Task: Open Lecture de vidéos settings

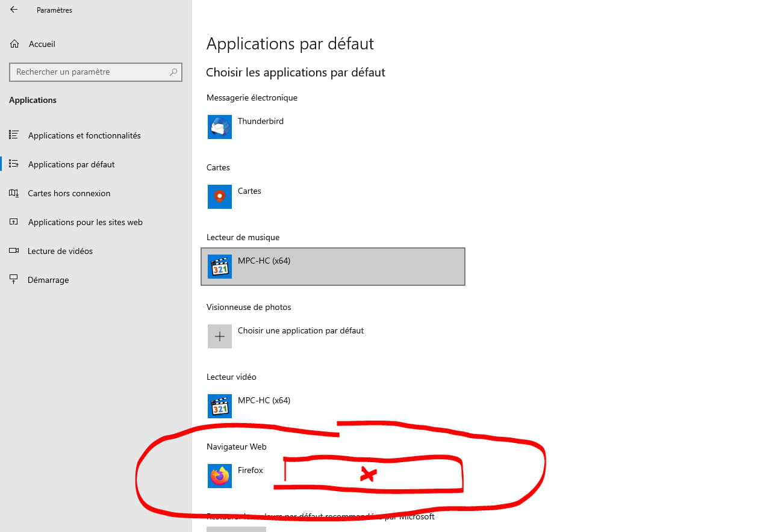Action: [x=60, y=251]
